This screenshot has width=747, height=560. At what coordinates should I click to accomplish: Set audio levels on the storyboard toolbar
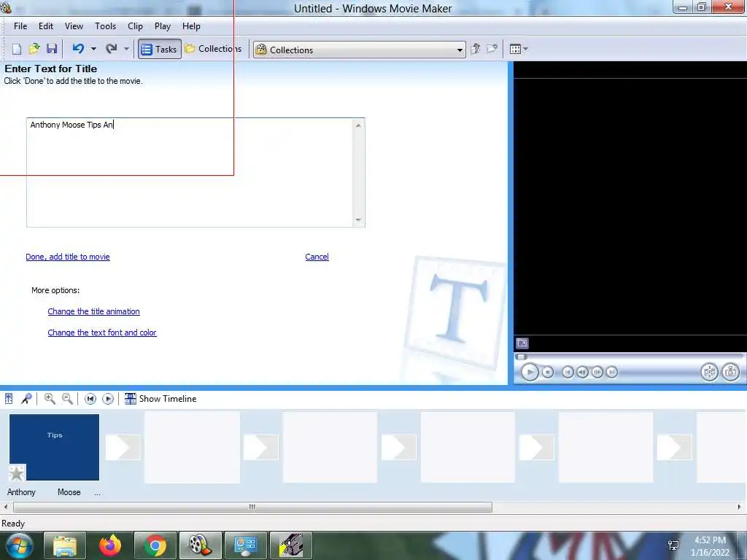click(x=9, y=399)
